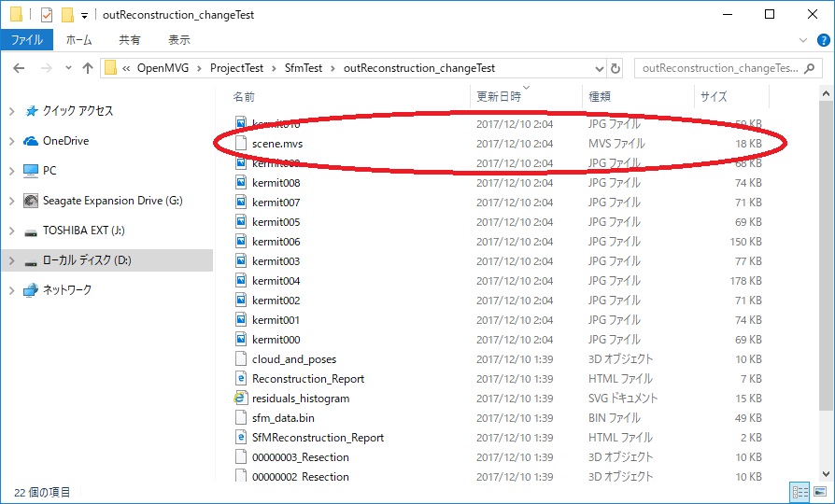Click the Properties checkmark icon in title bar
The height and width of the screenshot is (504, 835).
click(47, 15)
